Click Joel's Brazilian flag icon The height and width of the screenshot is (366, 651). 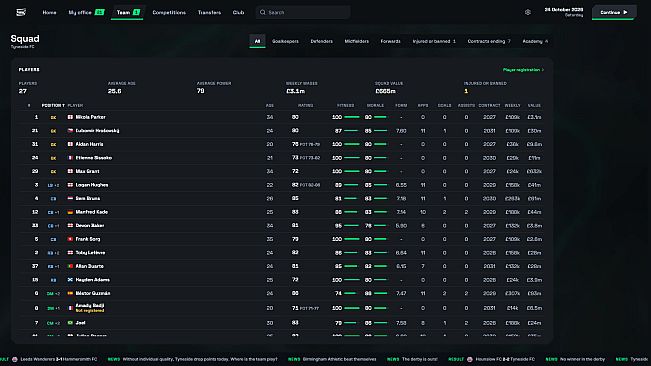(70, 323)
